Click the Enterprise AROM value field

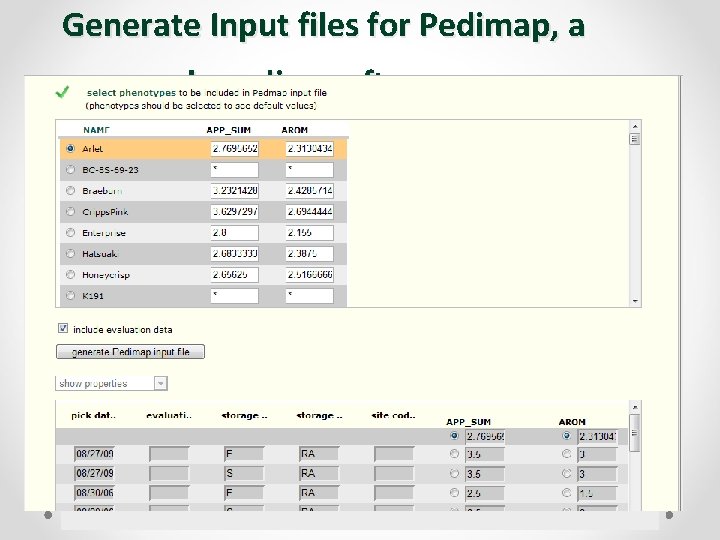pos(309,233)
